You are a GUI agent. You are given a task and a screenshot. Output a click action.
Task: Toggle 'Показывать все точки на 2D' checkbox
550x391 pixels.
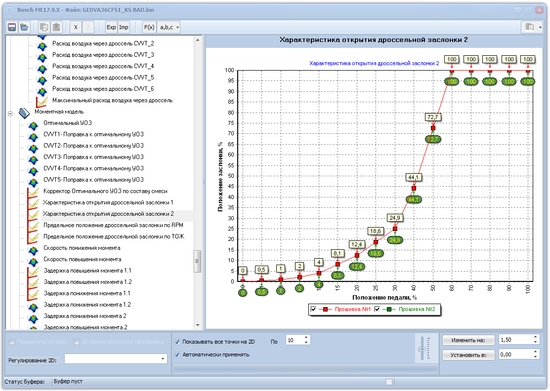click(x=177, y=342)
